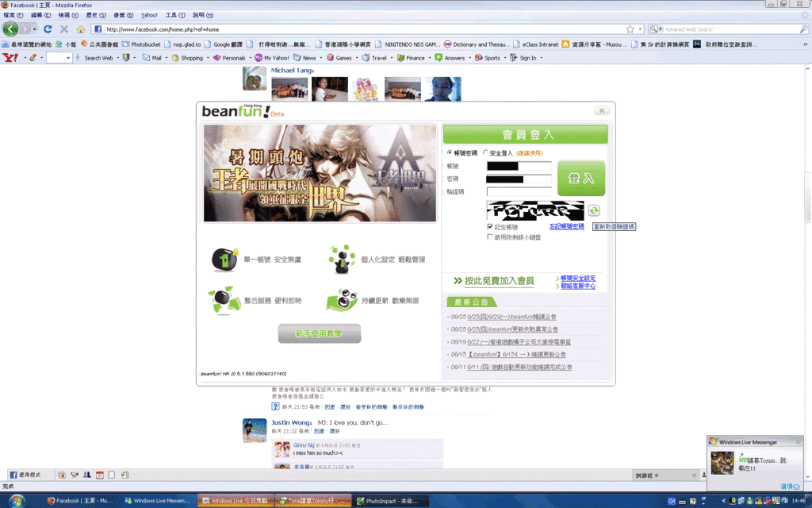Screen dimensions: 812x508
Task: Open the 聯絡客服中心 link
Action: [x=578, y=286]
